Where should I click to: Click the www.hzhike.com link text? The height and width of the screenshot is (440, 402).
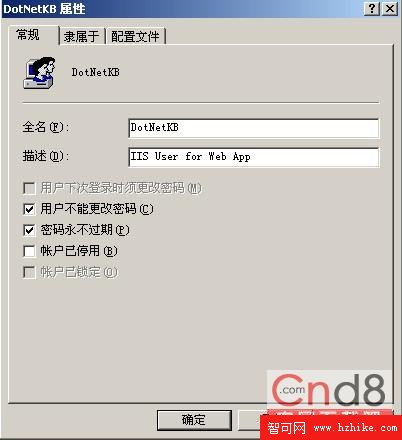click(356, 428)
